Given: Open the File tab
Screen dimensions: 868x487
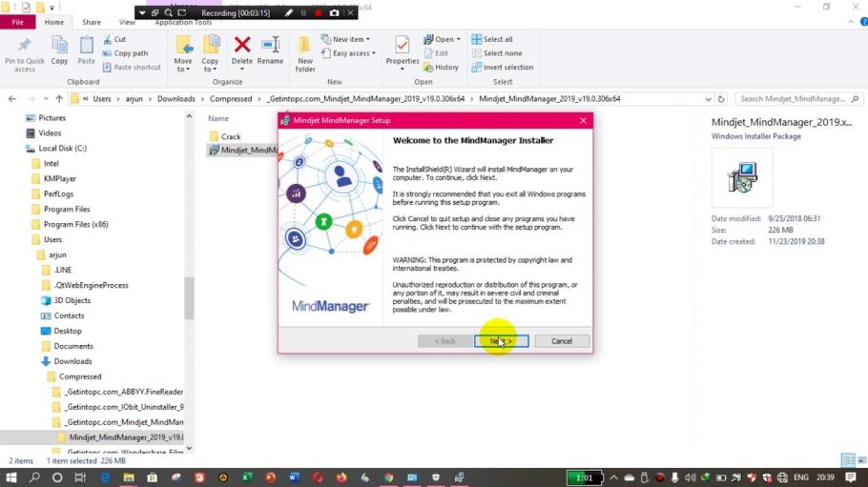Looking at the screenshot, I should (x=18, y=22).
